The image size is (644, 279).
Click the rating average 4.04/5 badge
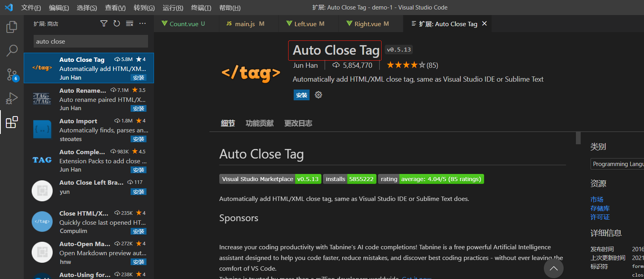(431, 179)
